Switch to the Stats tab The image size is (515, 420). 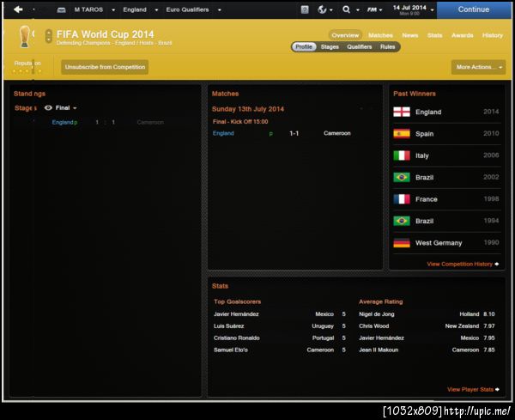[x=434, y=35]
